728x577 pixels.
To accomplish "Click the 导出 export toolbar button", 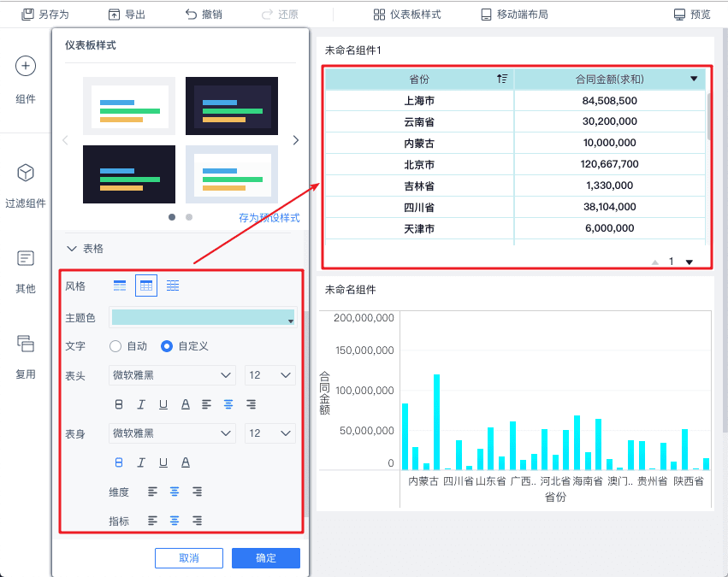I will coord(127,15).
